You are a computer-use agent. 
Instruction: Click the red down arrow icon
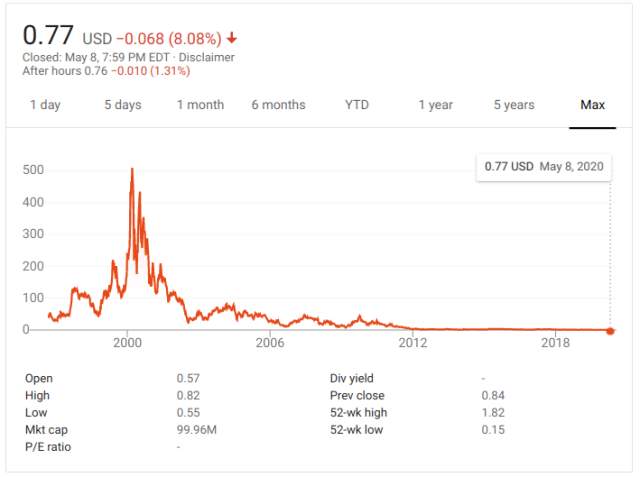[233, 39]
